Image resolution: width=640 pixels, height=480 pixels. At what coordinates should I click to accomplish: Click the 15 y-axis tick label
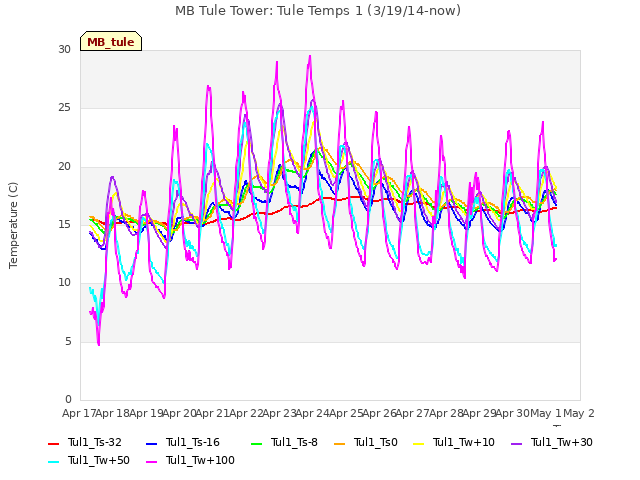(64, 224)
